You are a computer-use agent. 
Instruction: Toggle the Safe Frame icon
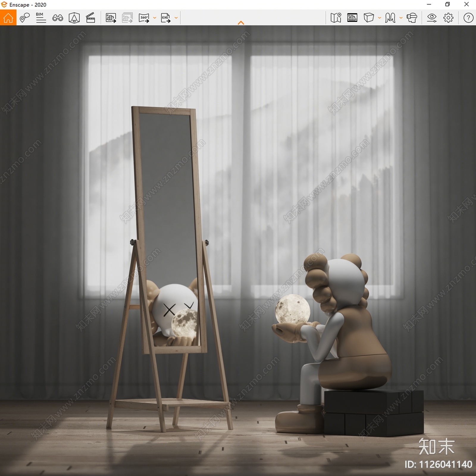tap(352, 18)
